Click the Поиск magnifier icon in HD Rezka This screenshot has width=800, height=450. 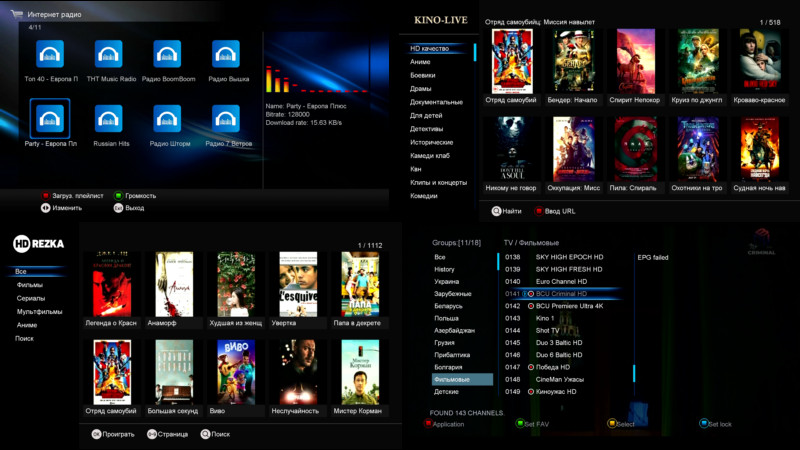tap(205, 434)
